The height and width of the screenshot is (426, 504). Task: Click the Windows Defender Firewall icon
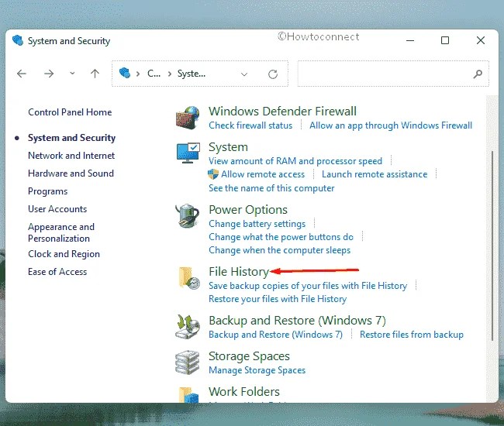[188, 119]
